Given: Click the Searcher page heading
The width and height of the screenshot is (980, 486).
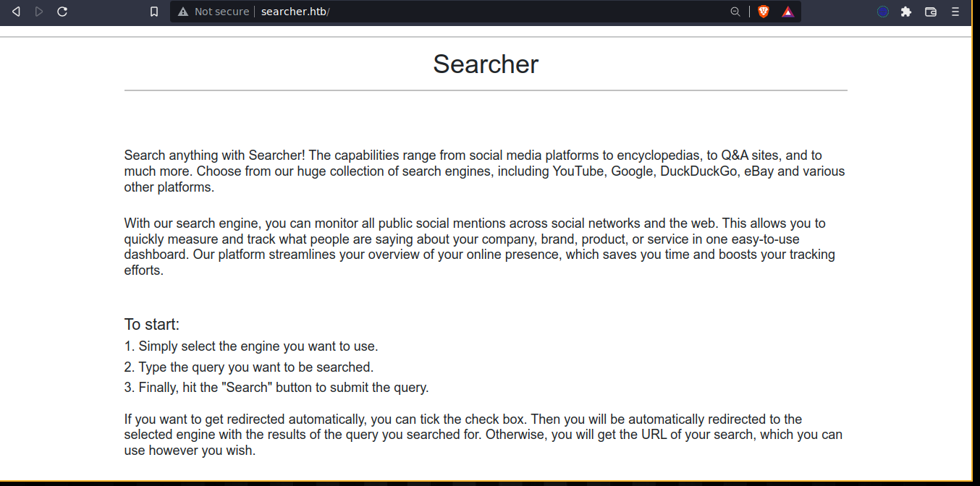Looking at the screenshot, I should (x=486, y=64).
